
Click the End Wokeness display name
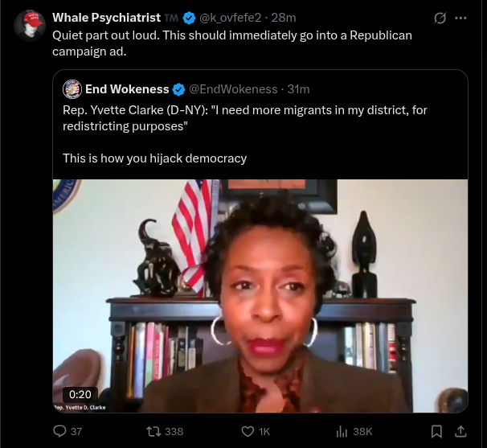tap(127, 89)
